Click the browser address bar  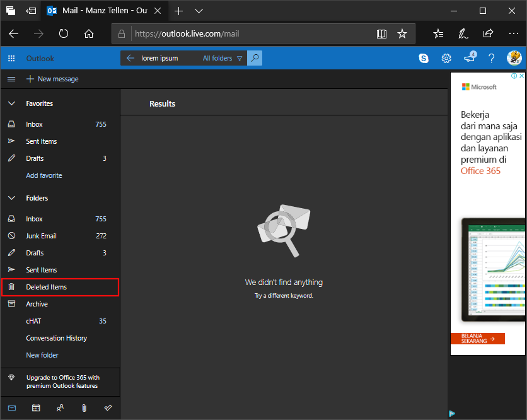coord(252,34)
